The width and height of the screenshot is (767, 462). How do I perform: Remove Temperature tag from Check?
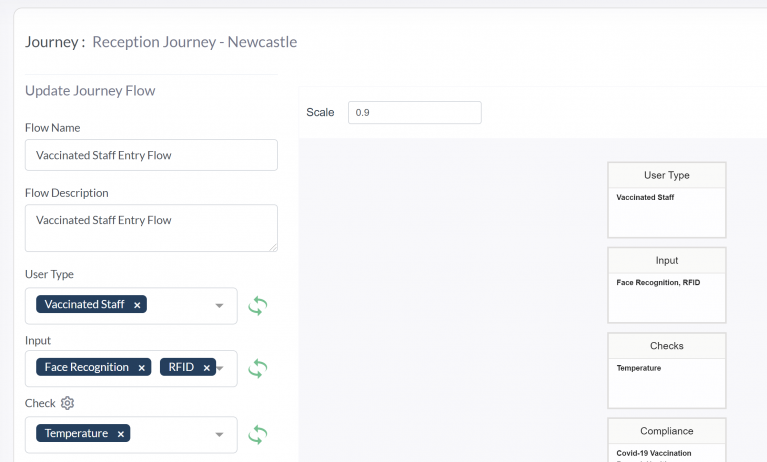(x=121, y=434)
